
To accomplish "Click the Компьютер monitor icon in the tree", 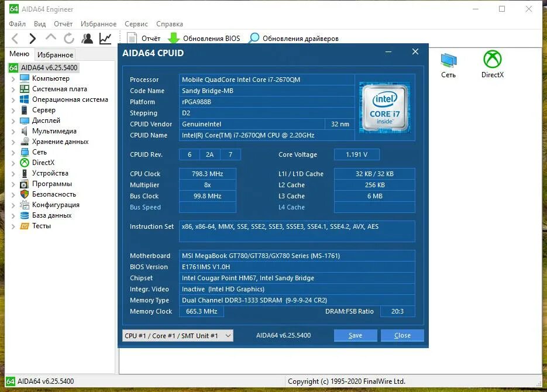I will (x=25, y=78).
